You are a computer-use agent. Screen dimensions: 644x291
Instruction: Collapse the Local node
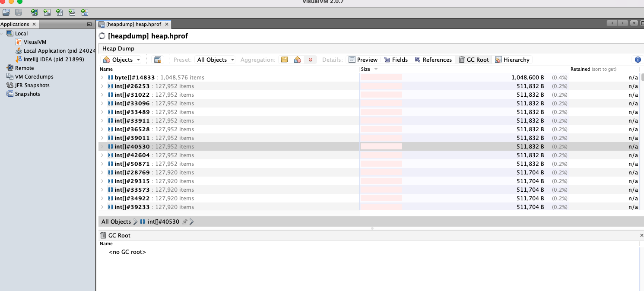(x=2, y=33)
